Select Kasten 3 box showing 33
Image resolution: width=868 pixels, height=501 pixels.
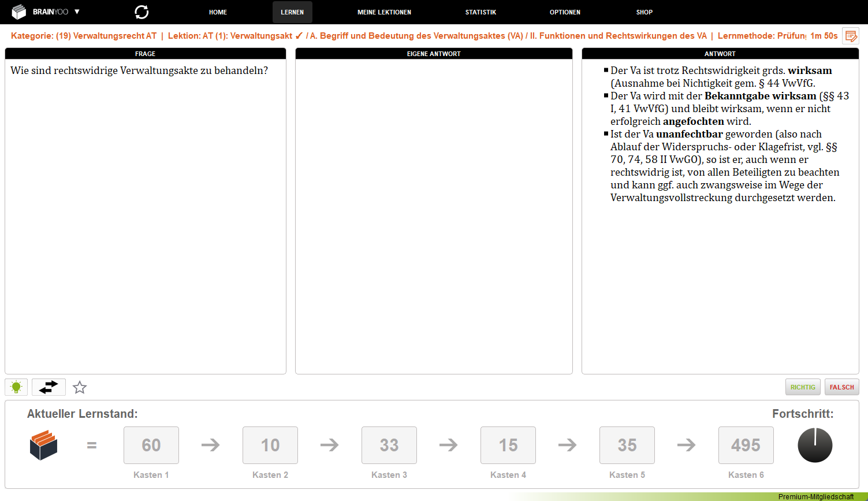pos(389,445)
